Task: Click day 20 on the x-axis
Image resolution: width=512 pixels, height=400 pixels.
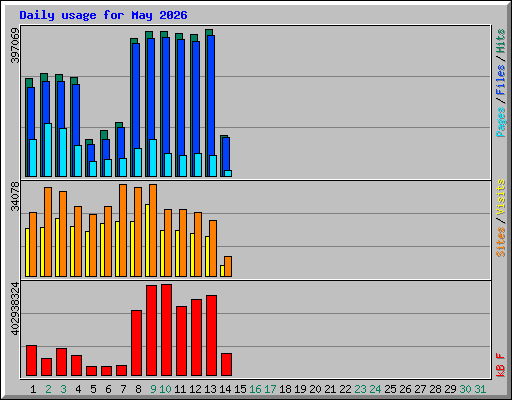Action: [x=315, y=389]
